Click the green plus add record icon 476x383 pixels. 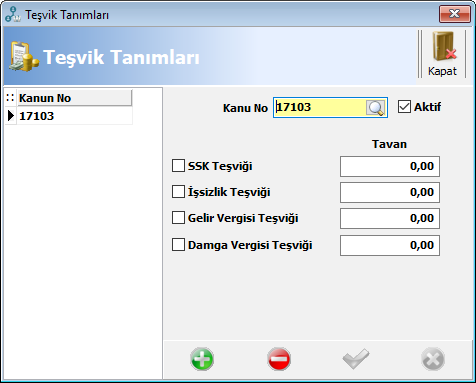[x=202, y=359]
